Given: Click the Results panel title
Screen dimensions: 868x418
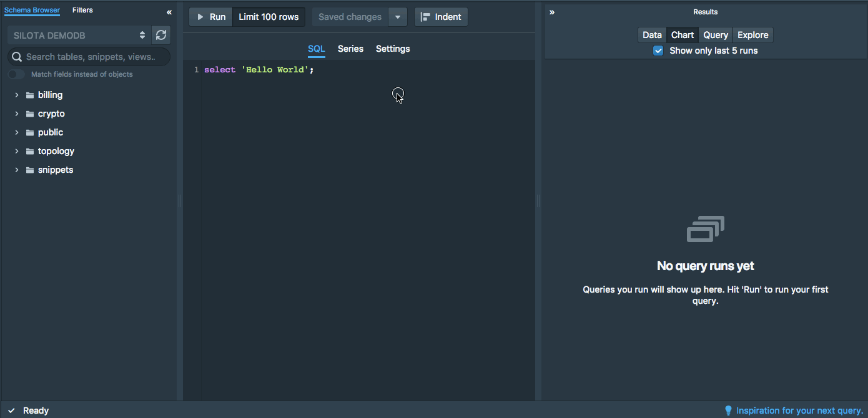Looking at the screenshot, I should 706,12.
